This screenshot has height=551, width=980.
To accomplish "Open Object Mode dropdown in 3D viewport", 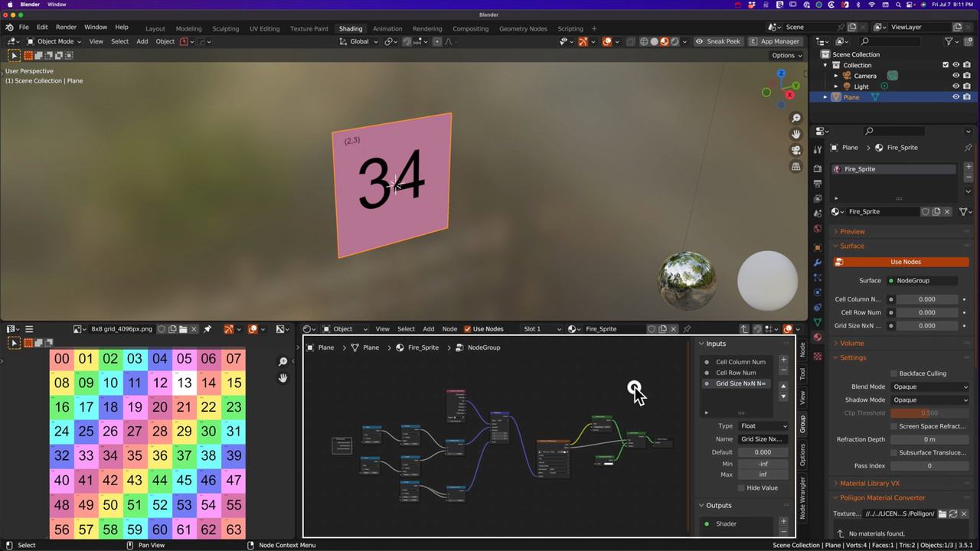I will coord(54,41).
